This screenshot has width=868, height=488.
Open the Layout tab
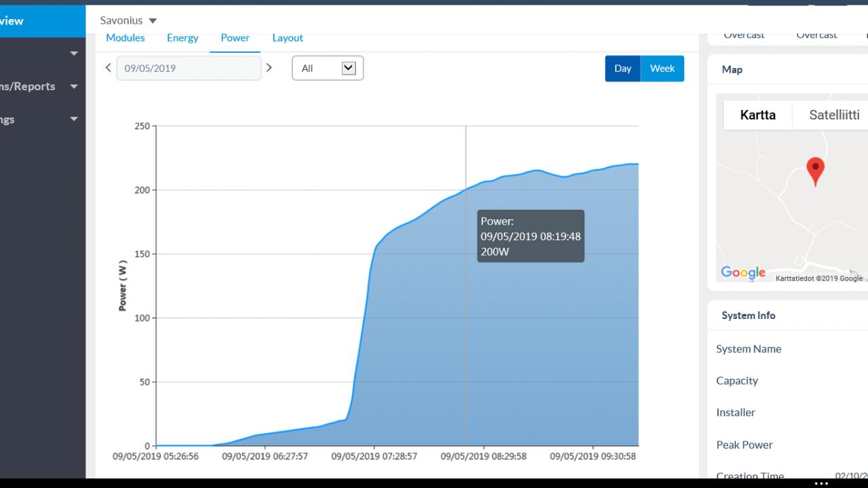[288, 38]
